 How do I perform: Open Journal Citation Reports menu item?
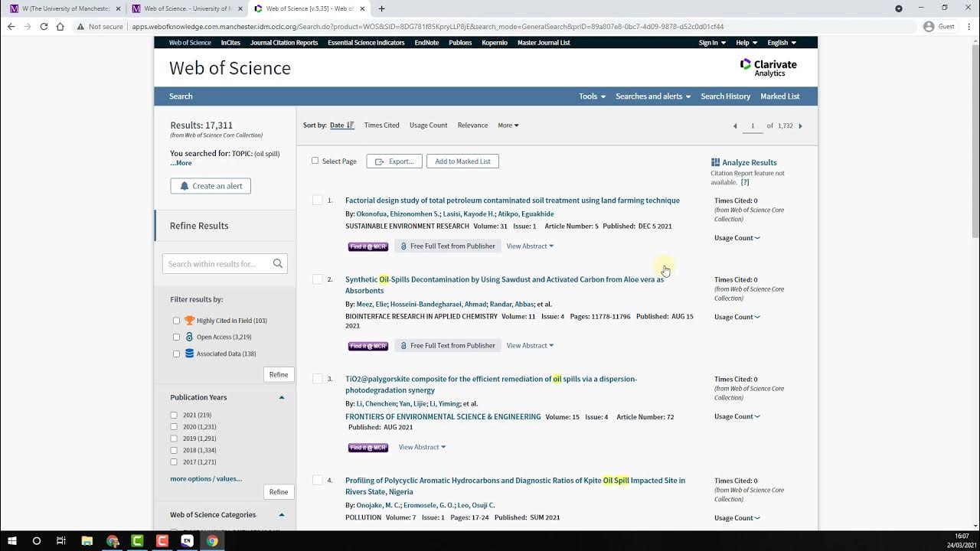284,43
